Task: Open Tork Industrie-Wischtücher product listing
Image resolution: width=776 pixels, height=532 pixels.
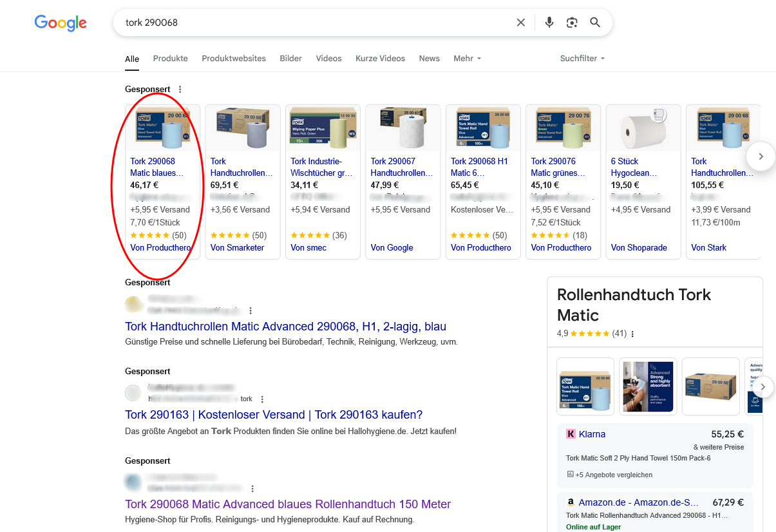Action: (x=321, y=167)
